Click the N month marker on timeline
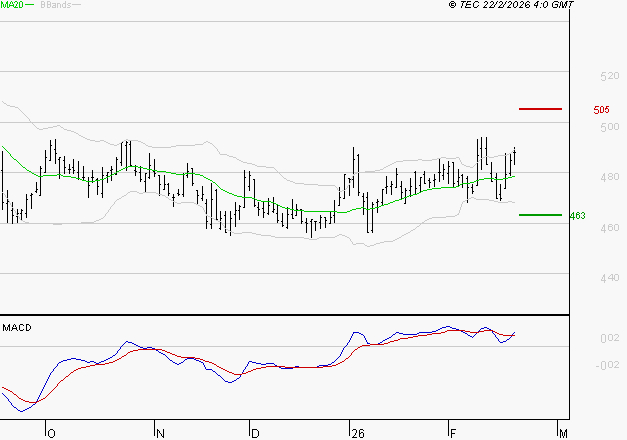This screenshot has height=440, width=627. click(x=160, y=433)
